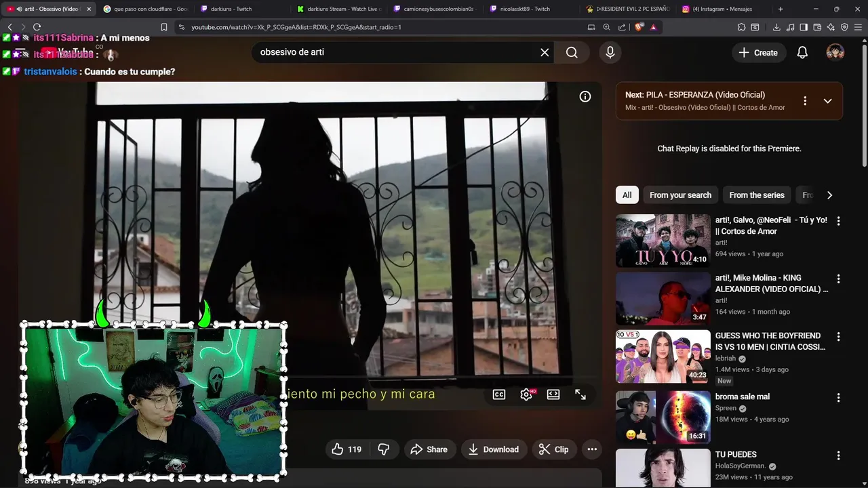Switch to Instagram Mensajes tab
This screenshot has height=488, width=868.
click(725, 9)
